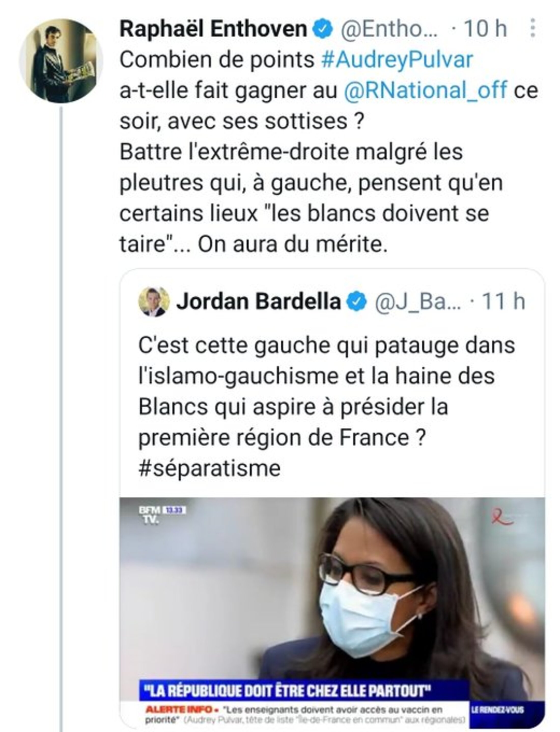The image size is (560, 732).
Task: Click the 11 h timestamp of quoted tweet
Action: tap(503, 302)
